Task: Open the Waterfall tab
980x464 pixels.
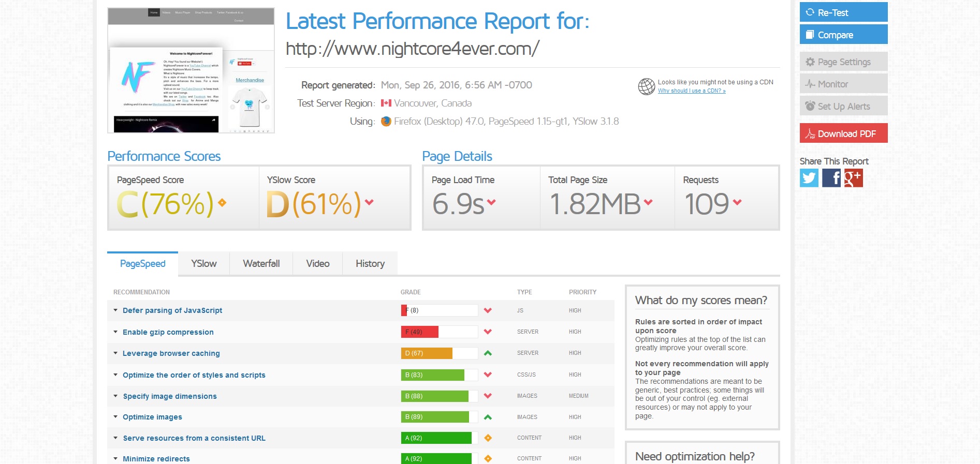Action: click(261, 264)
